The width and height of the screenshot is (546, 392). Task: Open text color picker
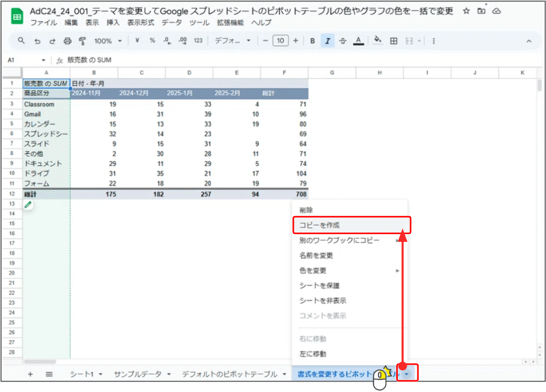click(358, 41)
